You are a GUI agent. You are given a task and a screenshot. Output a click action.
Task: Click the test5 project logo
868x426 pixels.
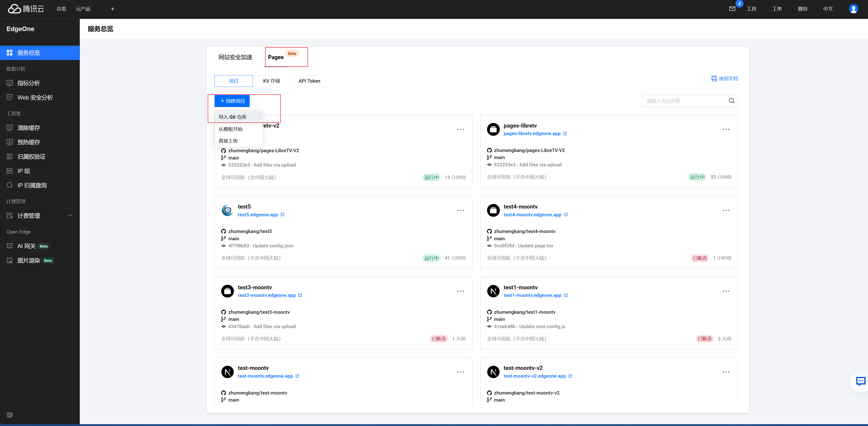pyautogui.click(x=228, y=210)
